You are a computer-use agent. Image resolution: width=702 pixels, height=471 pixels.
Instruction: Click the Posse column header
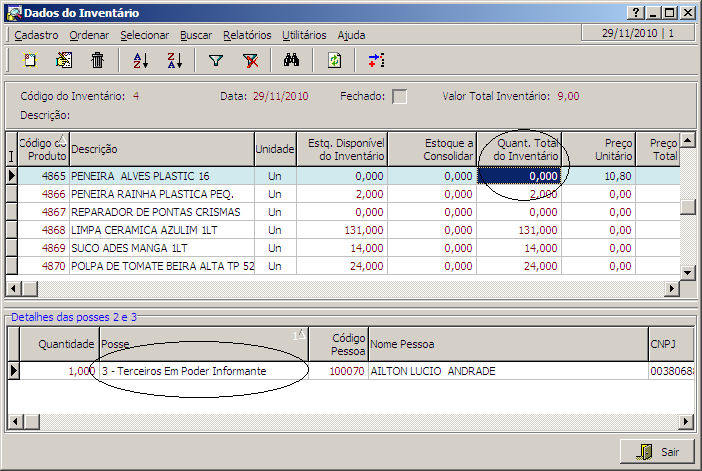click(x=204, y=344)
